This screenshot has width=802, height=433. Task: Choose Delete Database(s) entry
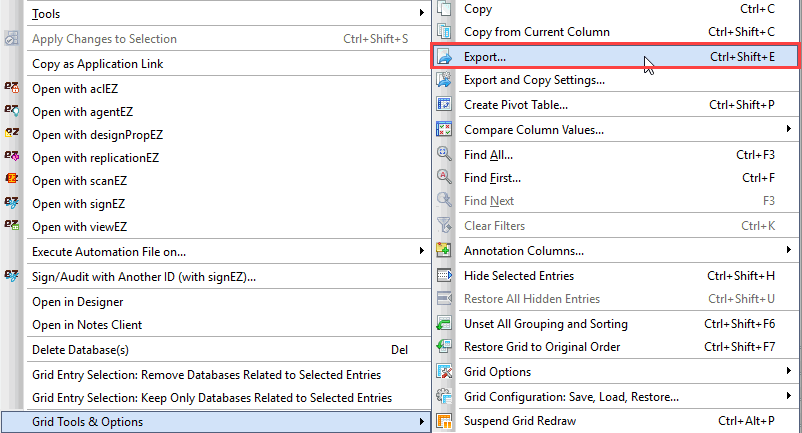pos(80,350)
